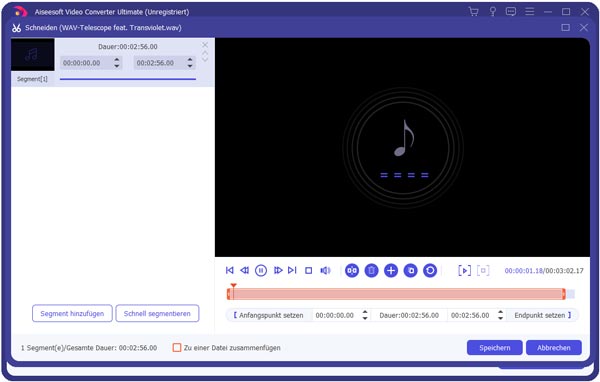600x382 pixels.
Task: Close the Schneiden dialog
Action: [584, 28]
